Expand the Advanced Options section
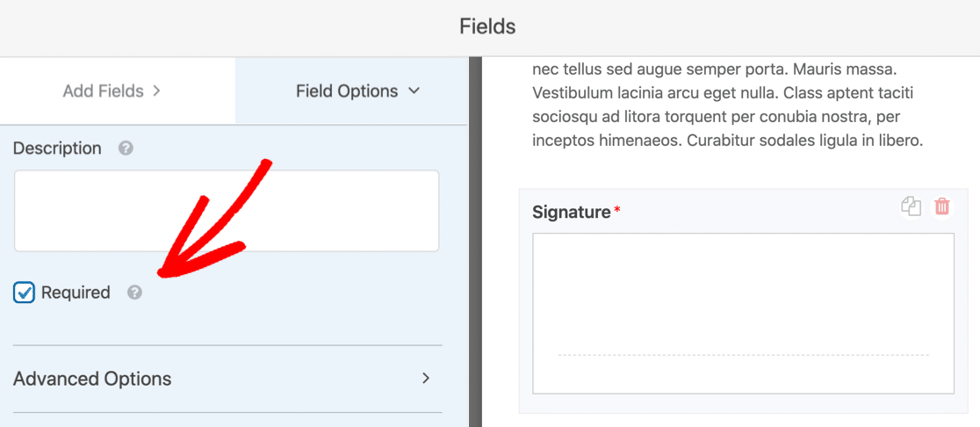Screen dimensions: 980x427 click(227, 378)
